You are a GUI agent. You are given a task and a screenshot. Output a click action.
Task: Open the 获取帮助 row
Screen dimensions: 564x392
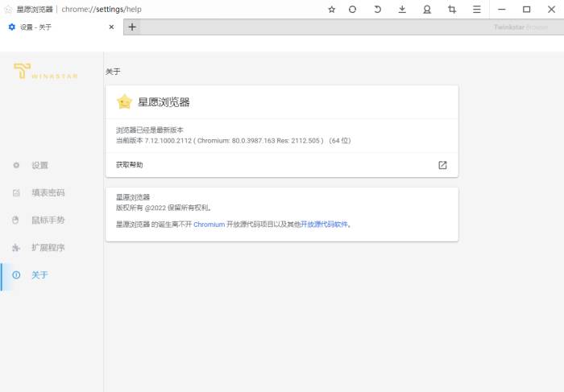[282, 165]
